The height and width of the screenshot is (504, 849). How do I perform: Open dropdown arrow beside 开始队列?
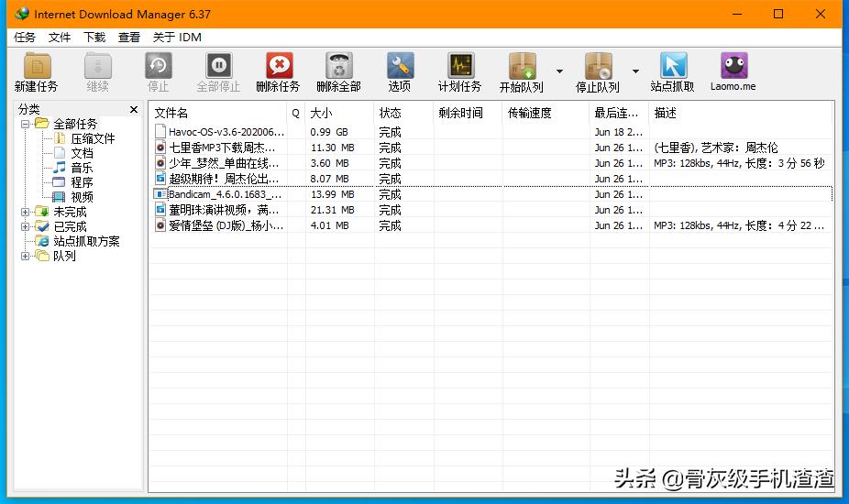click(560, 71)
